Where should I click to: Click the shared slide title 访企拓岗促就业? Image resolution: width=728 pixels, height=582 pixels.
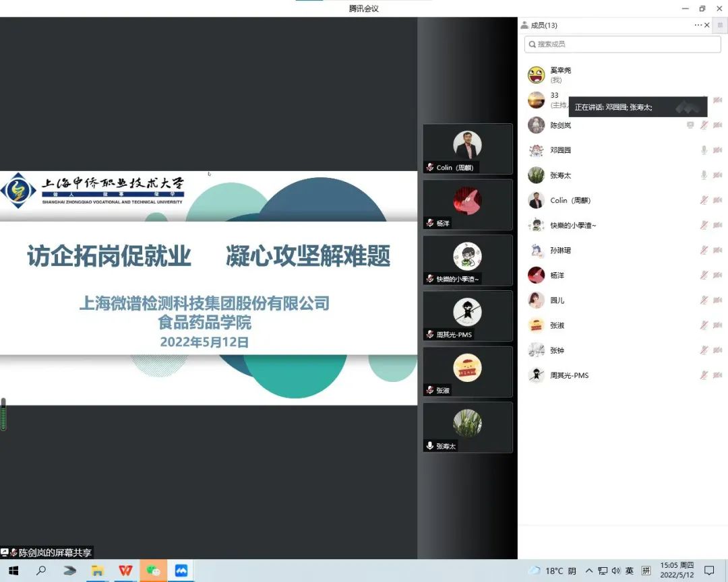click(x=109, y=256)
